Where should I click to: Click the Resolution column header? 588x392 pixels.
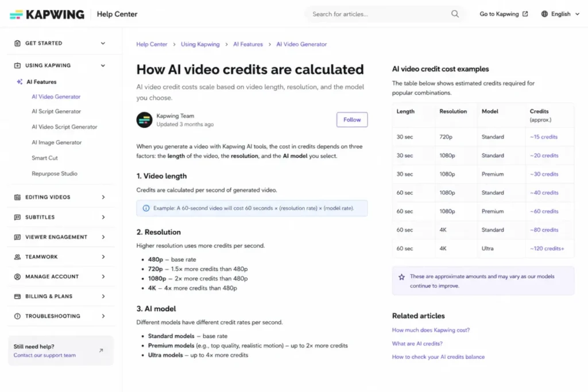point(453,111)
